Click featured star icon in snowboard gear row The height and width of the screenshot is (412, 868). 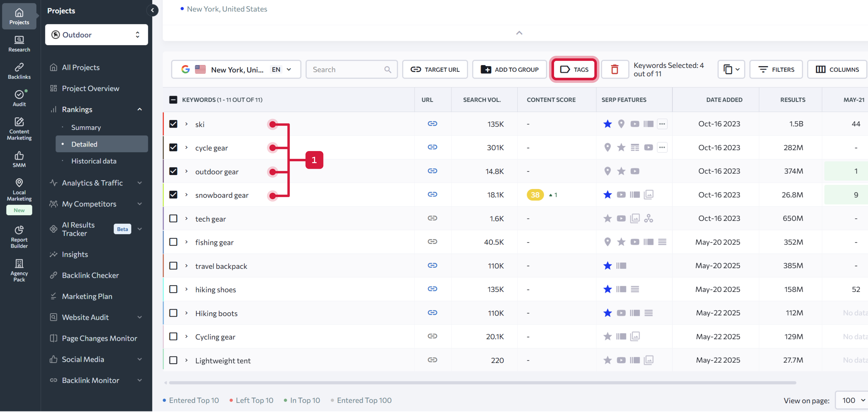click(608, 195)
